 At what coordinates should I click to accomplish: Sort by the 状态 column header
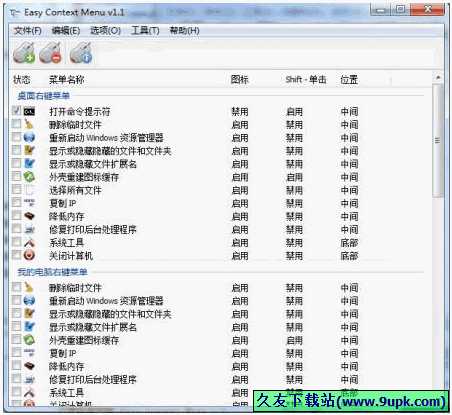tap(22, 80)
